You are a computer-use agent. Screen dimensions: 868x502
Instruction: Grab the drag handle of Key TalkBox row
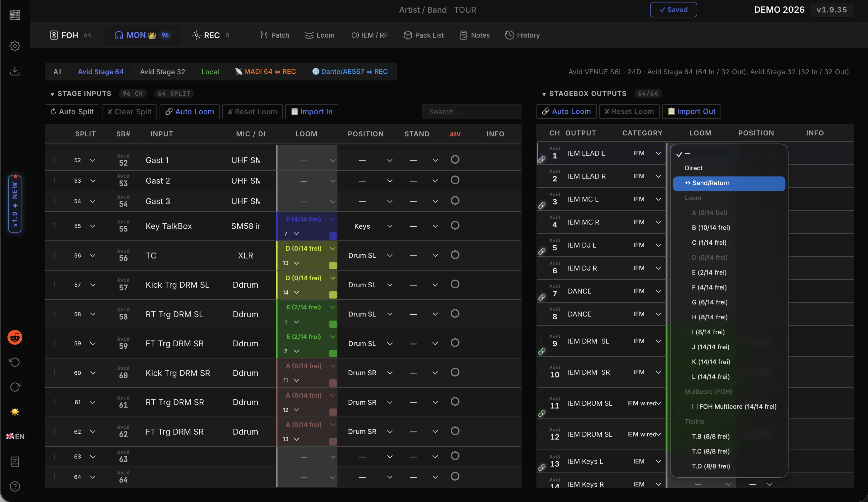tap(54, 226)
